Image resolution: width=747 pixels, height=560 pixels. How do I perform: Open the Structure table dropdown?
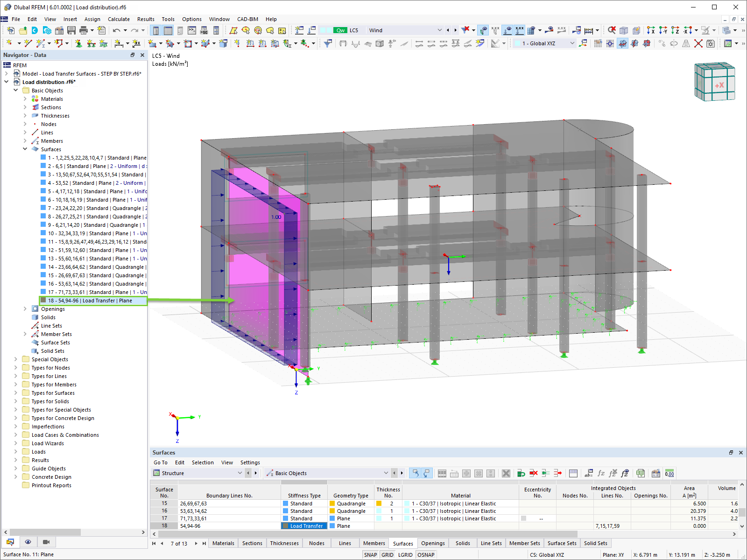[x=240, y=473]
